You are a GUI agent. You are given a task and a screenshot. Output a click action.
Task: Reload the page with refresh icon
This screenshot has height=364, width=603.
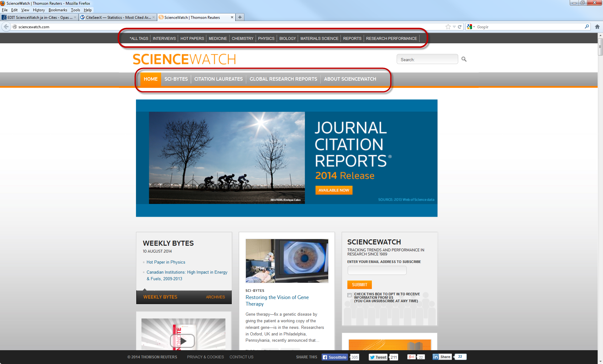[x=459, y=27]
